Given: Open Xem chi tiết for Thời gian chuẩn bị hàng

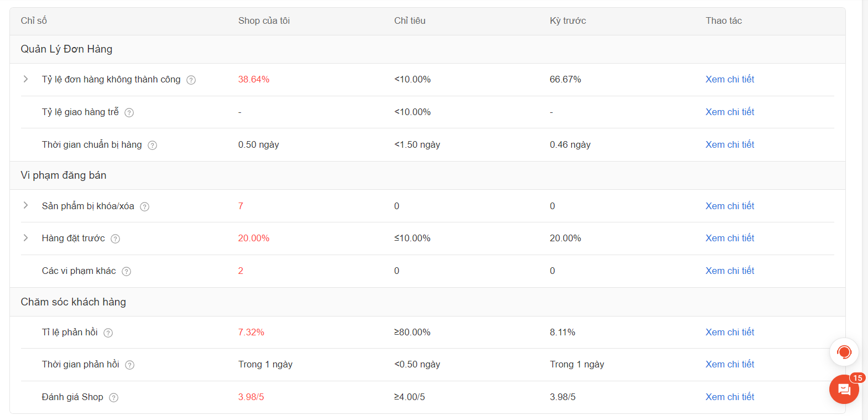Looking at the screenshot, I should (x=729, y=144).
